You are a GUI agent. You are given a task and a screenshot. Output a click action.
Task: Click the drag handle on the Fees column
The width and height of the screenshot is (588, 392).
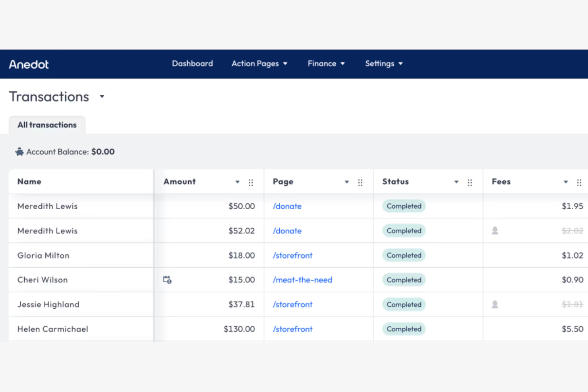pos(579,182)
